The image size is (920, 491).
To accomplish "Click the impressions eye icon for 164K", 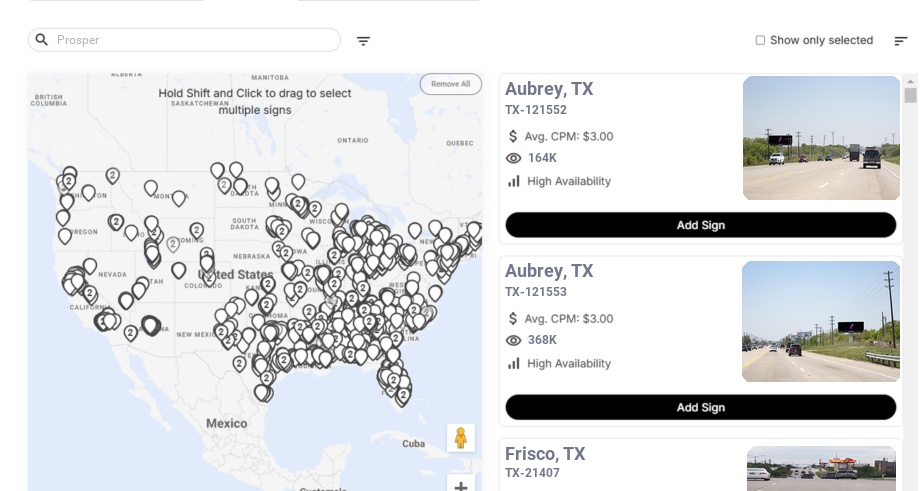I will tap(514, 158).
